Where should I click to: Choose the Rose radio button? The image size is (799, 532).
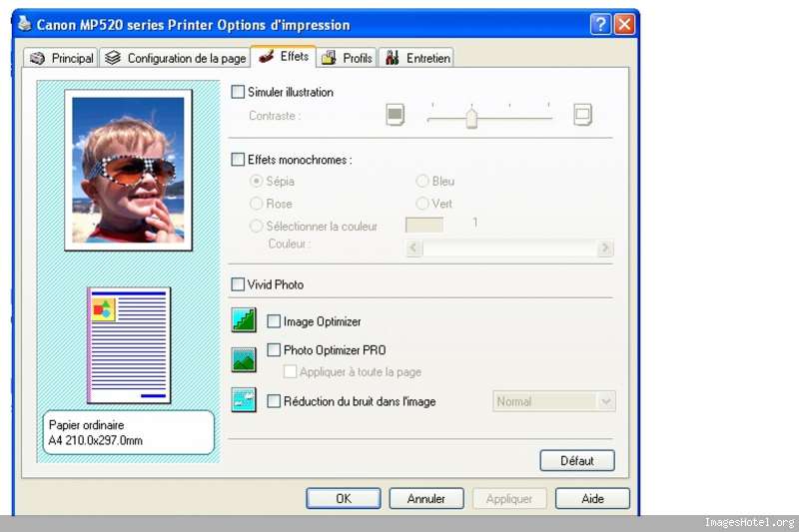pos(257,204)
